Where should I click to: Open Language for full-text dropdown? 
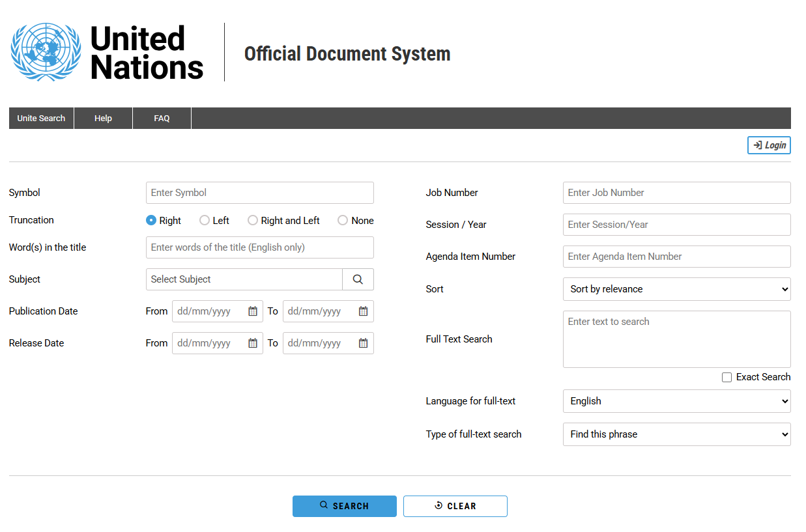coord(676,401)
